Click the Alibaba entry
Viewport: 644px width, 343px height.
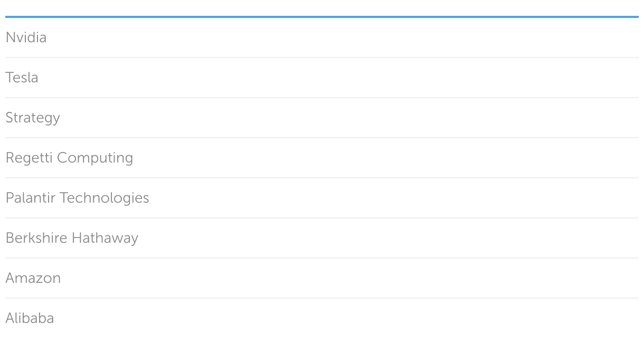tap(30, 318)
